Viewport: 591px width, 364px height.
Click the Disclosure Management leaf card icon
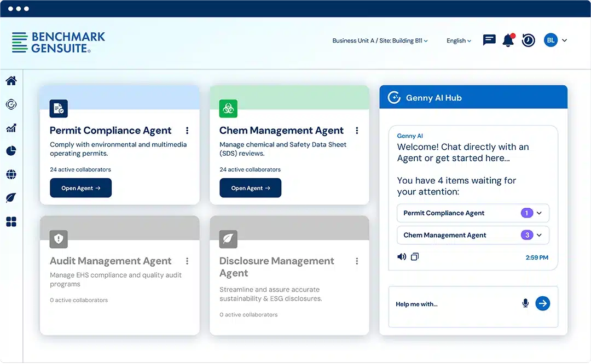tap(228, 239)
